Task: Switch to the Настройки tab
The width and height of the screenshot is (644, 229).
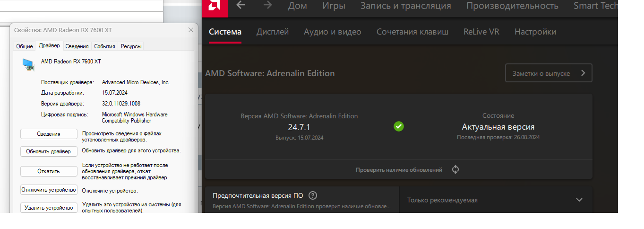Action: 535,32
